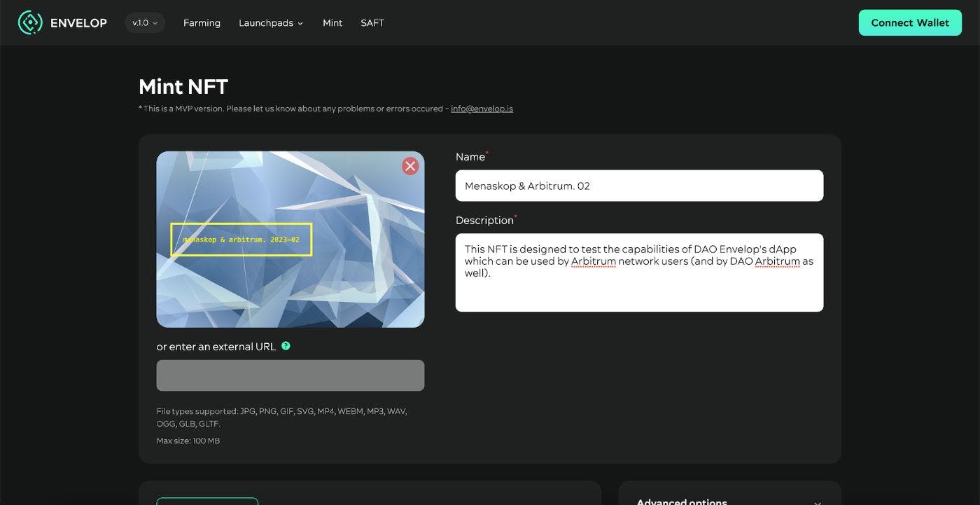Screen dimensions: 980x505
Task: Open the Advanced options panel title
Action: pos(682,501)
